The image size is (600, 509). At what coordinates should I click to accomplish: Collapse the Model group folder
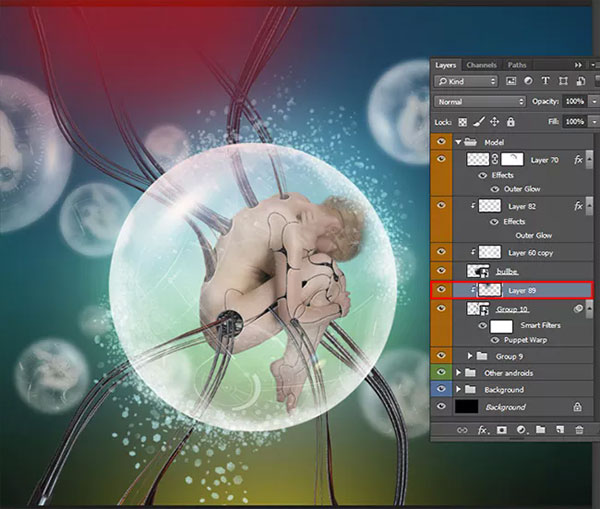[458, 142]
